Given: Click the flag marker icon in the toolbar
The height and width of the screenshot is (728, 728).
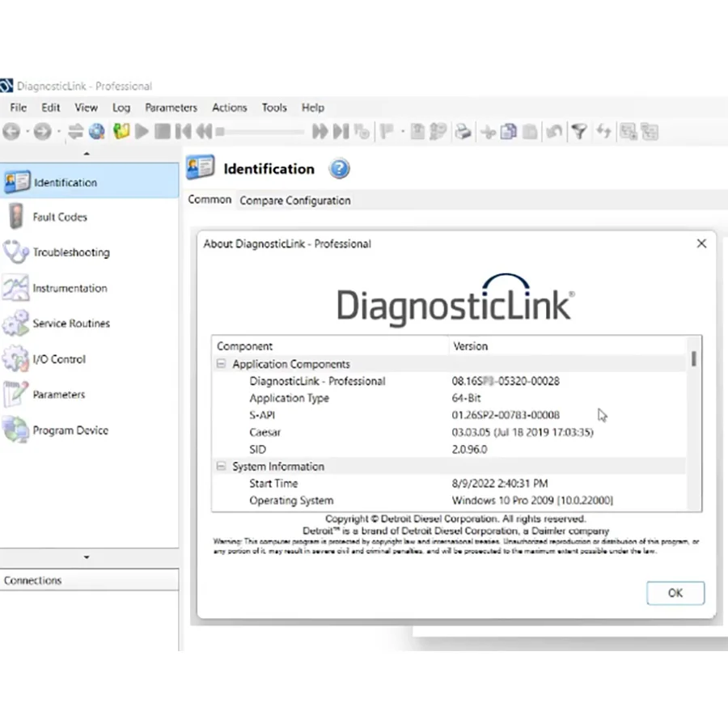Looking at the screenshot, I should (387, 132).
